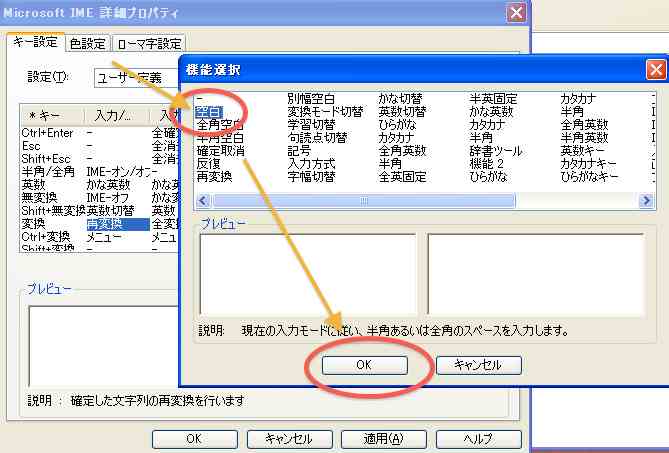Select かな英数 in the 機能選択 function list
Screen dimensions: 669x453
click(491, 112)
